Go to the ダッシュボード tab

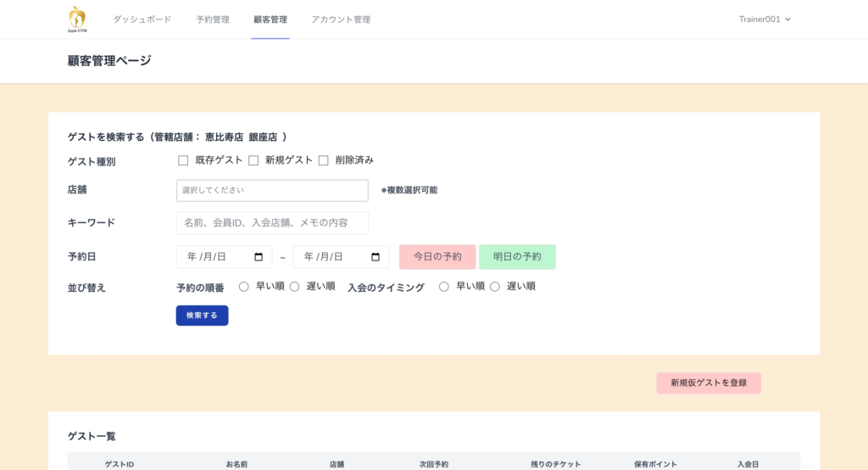click(x=142, y=19)
